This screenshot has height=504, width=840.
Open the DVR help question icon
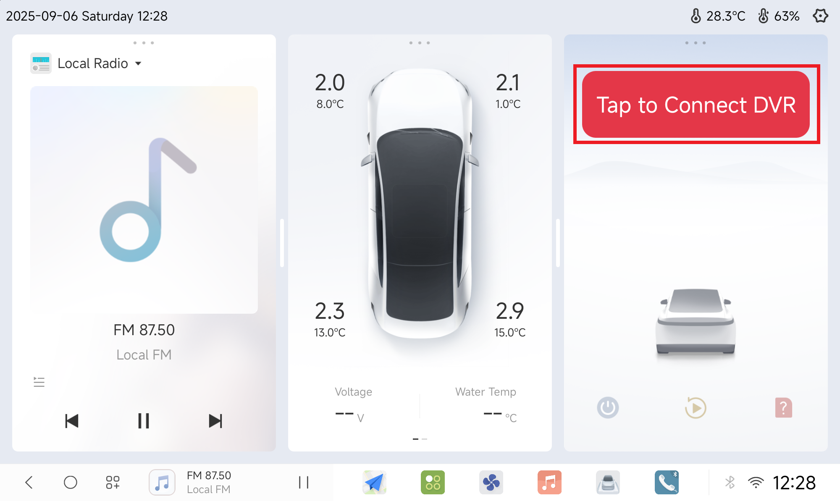tap(783, 408)
